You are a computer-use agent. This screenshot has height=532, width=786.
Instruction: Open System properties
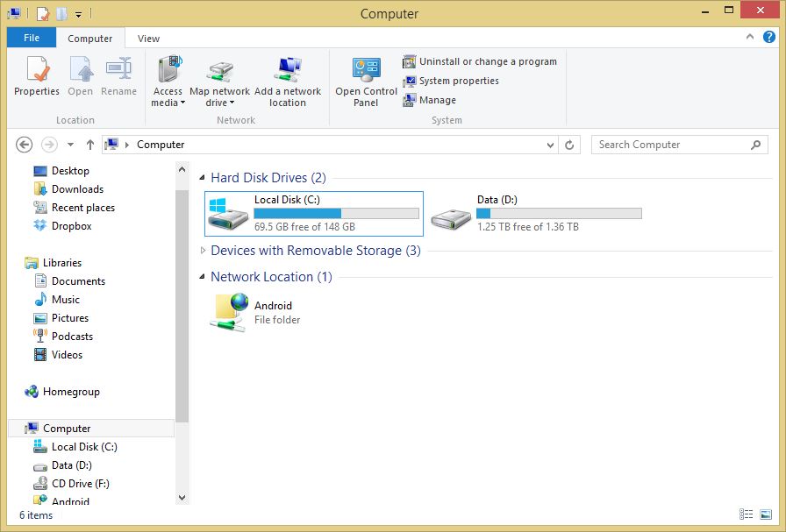point(451,81)
